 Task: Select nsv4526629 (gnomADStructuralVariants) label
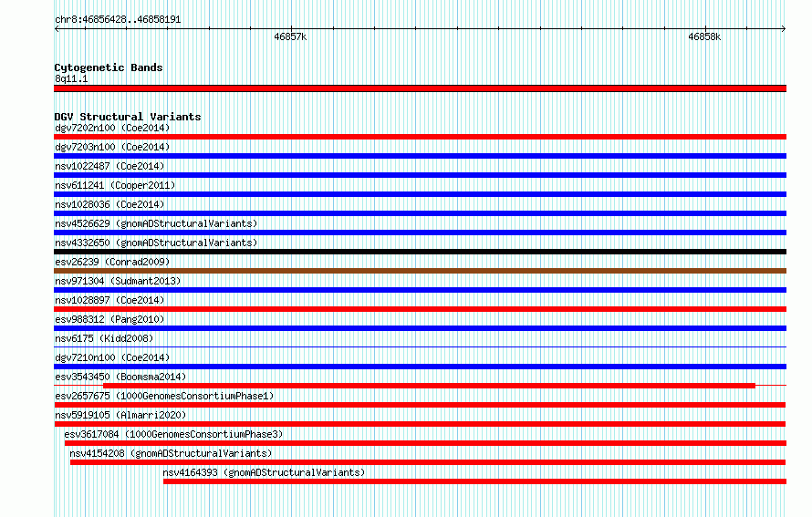[156, 223]
